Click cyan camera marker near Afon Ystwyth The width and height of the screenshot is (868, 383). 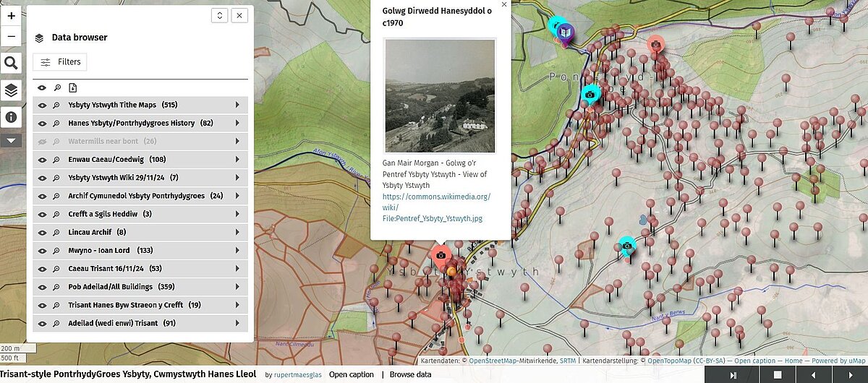click(590, 94)
